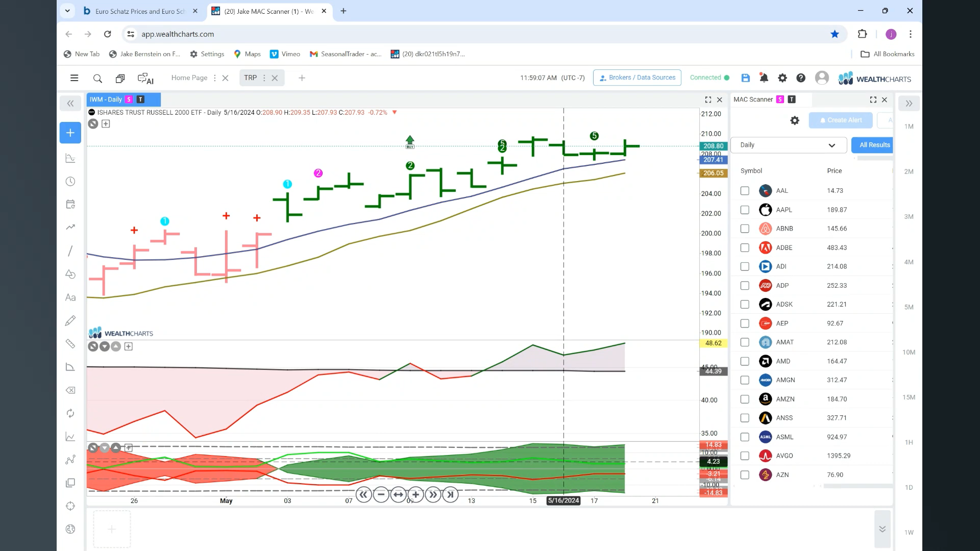Open browser tab search dropdown arrow
Image resolution: width=980 pixels, height=551 pixels.
coord(67,11)
